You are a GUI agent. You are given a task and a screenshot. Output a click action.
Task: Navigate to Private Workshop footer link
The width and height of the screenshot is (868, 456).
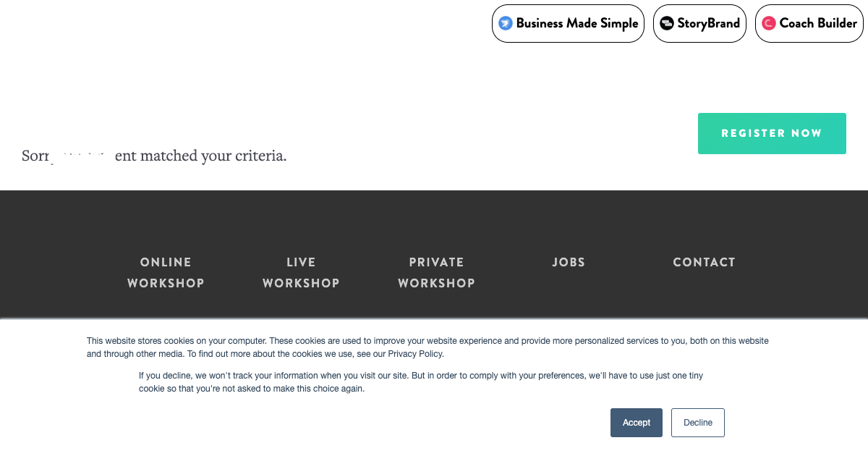click(436, 262)
